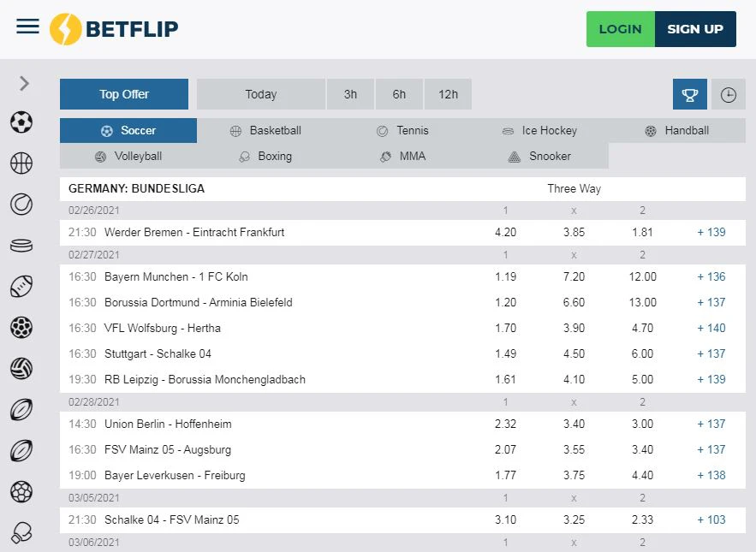
Task: Click the LOGIN button
Action: point(621,29)
